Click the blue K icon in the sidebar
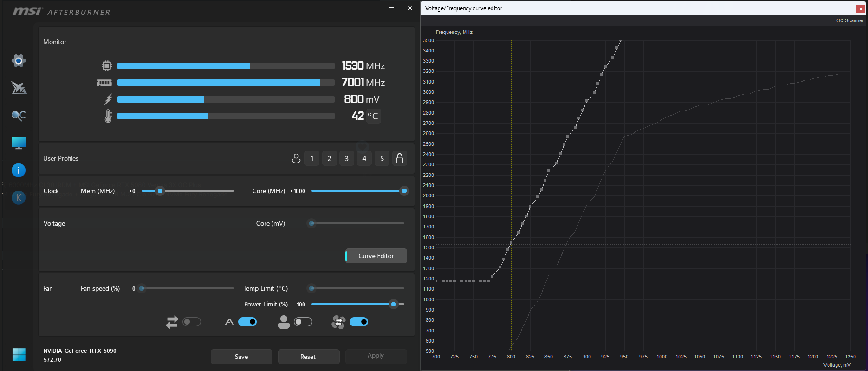The image size is (868, 371). pyautogui.click(x=19, y=198)
